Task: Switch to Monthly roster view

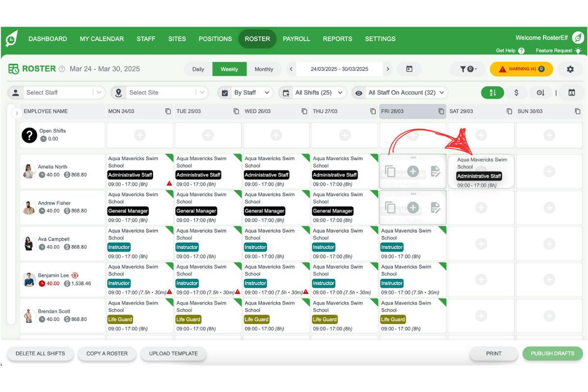Action: tap(264, 69)
